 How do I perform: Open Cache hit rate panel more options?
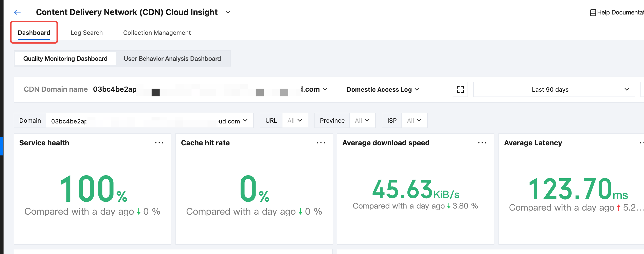[321, 143]
